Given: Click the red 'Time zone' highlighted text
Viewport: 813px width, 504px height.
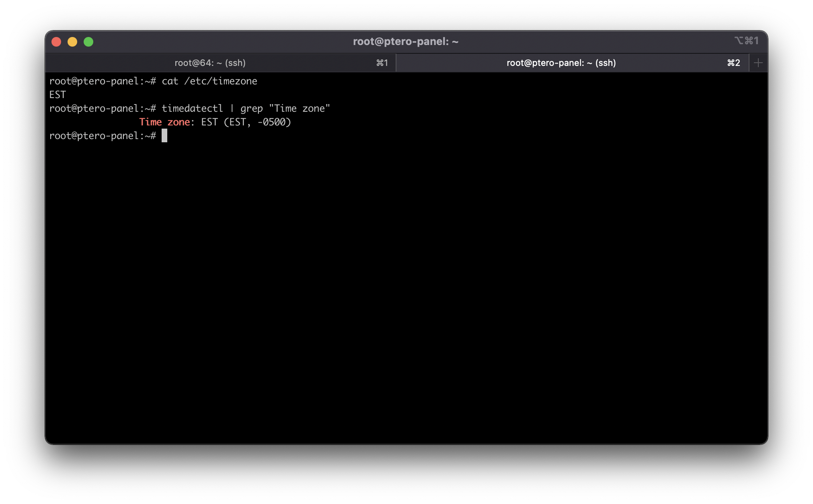Looking at the screenshot, I should click(164, 122).
